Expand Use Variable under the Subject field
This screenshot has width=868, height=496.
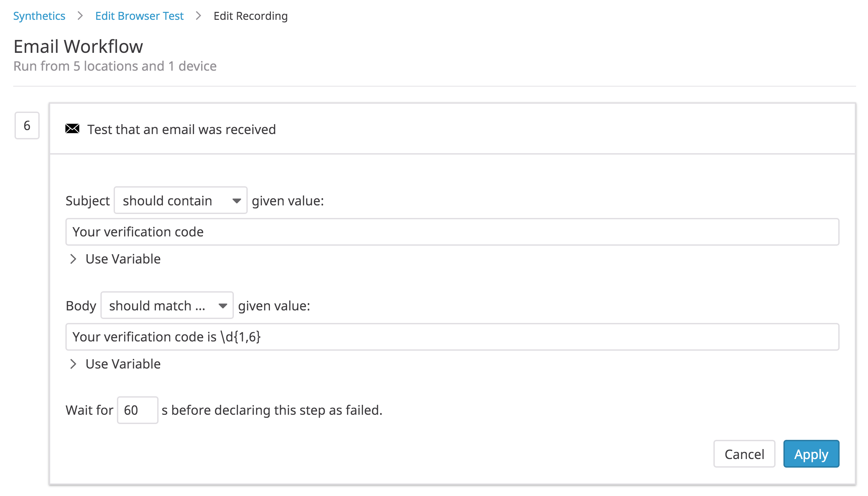pyautogui.click(x=123, y=259)
